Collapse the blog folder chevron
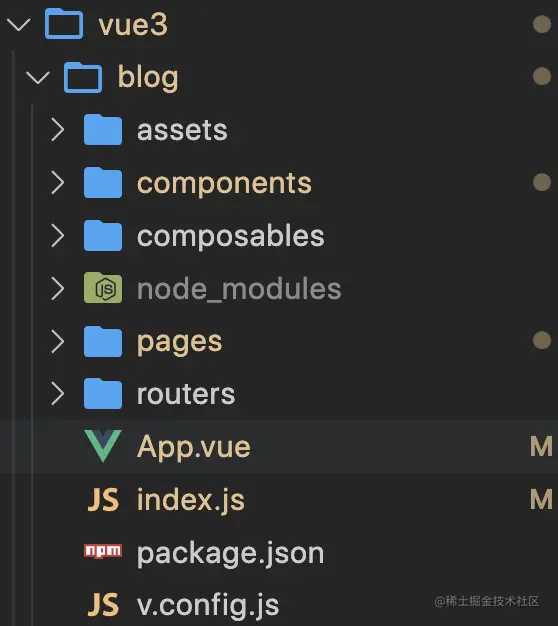The image size is (558, 626). click(38, 77)
